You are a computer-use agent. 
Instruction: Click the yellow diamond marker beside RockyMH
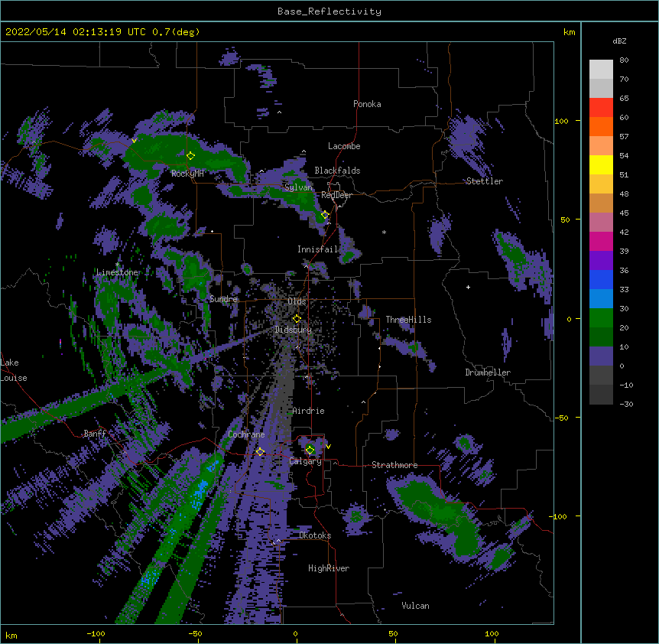(x=191, y=156)
